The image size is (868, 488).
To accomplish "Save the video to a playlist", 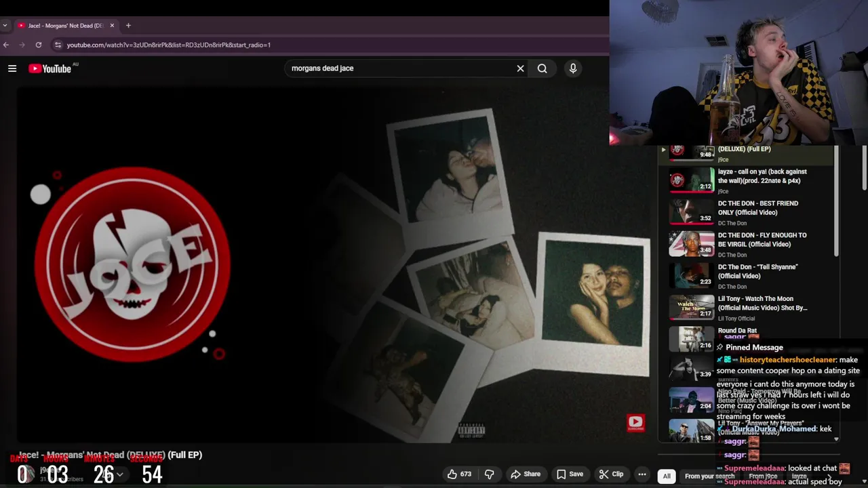I will coord(570,474).
